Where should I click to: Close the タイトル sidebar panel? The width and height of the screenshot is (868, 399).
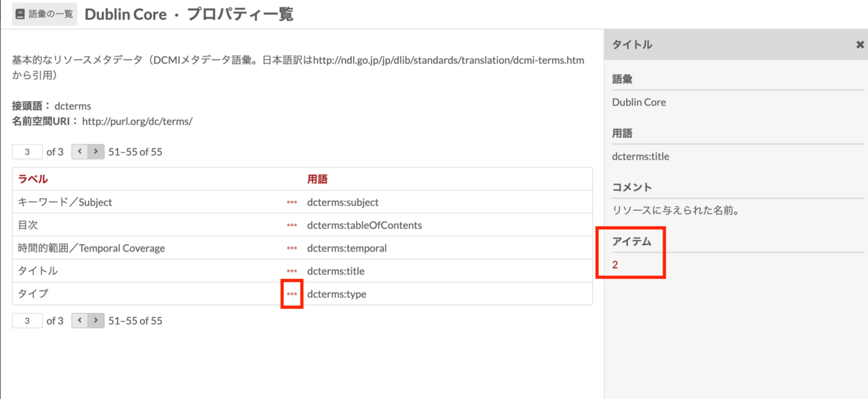(860, 45)
